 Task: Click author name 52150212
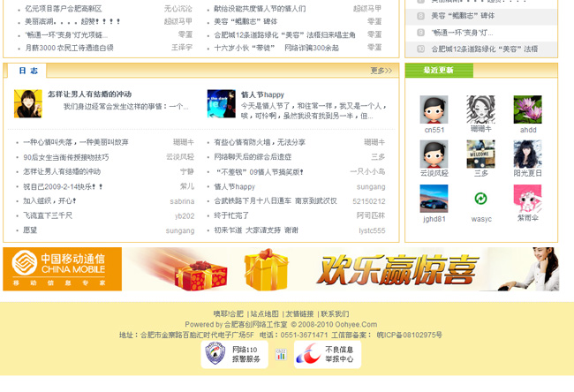(x=369, y=201)
